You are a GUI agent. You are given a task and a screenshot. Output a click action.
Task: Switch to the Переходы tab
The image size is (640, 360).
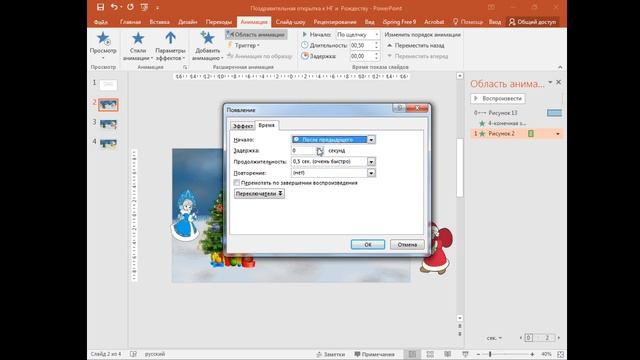[219, 22]
